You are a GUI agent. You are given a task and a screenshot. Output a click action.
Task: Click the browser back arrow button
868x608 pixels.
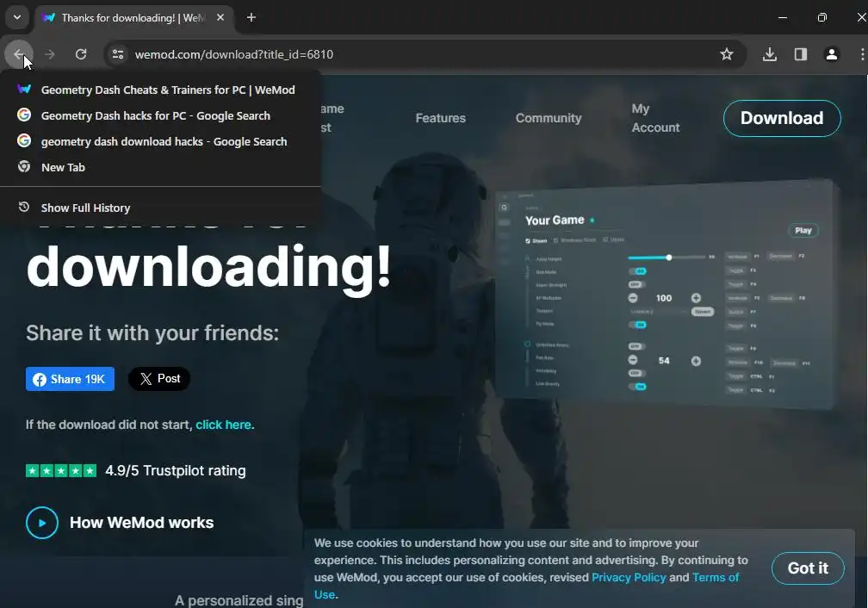click(x=19, y=54)
